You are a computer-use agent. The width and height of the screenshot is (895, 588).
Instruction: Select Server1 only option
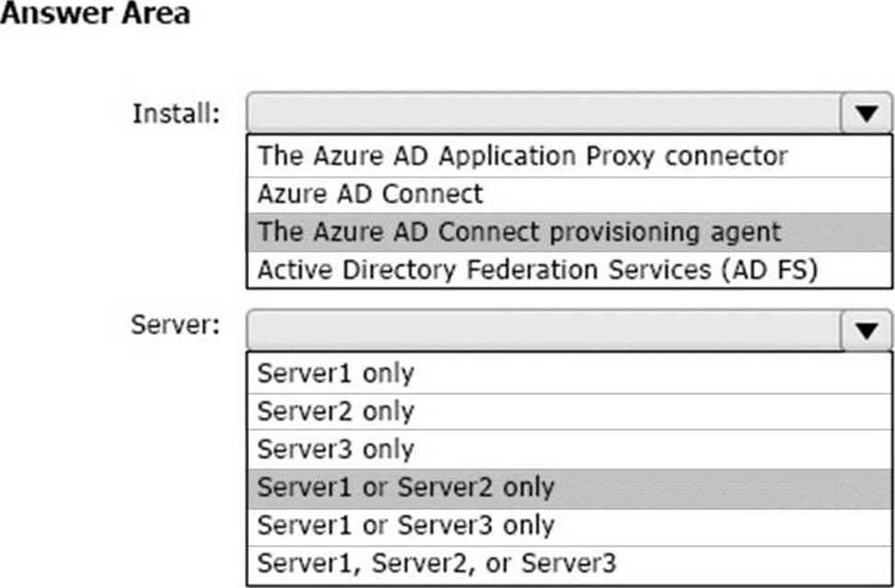point(570,373)
